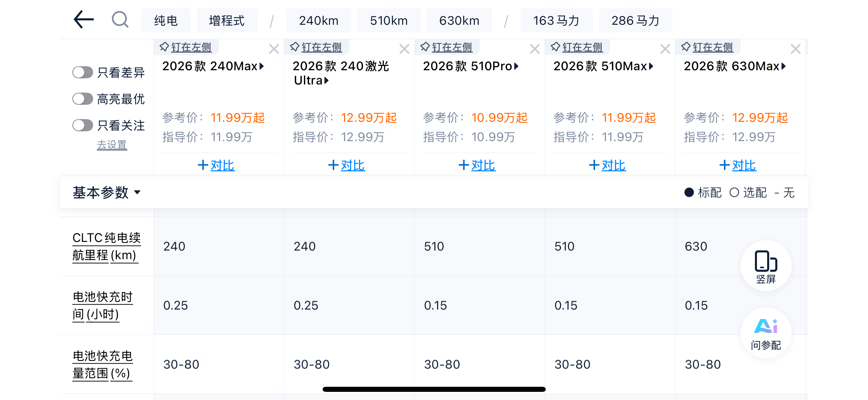
Task: Switch to portrait mode via 竖屏 icon
Action: click(765, 266)
